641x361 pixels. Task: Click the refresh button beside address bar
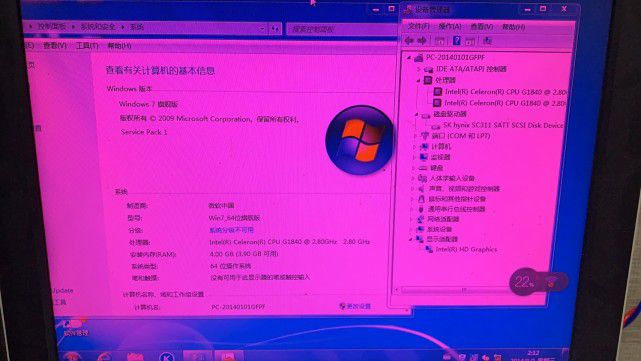275,29
